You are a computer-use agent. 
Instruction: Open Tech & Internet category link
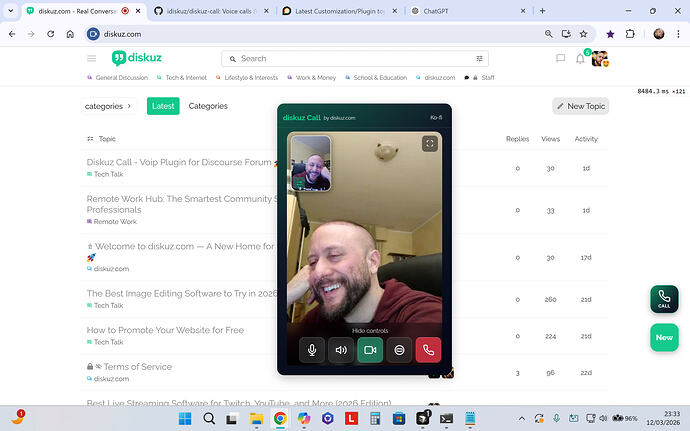tap(182, 77)
